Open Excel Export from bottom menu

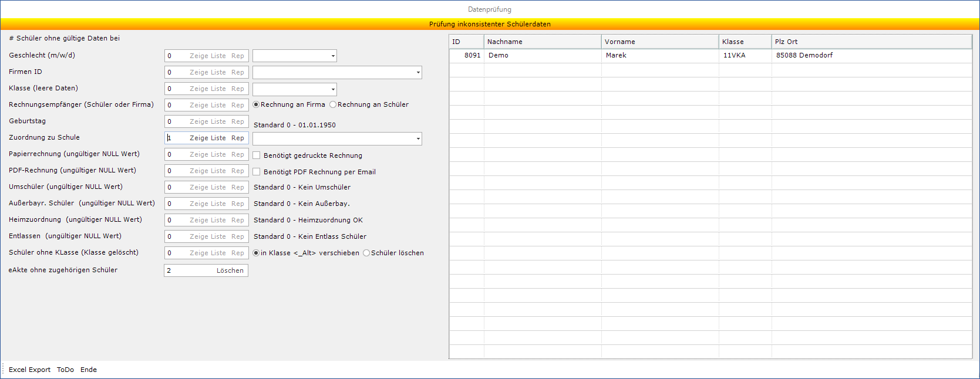tap(29, 370)
